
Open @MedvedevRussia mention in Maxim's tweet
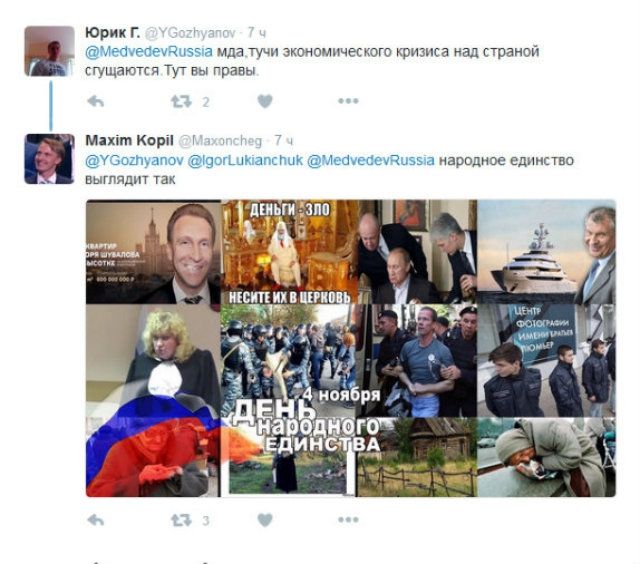click(x=371, y=160)
